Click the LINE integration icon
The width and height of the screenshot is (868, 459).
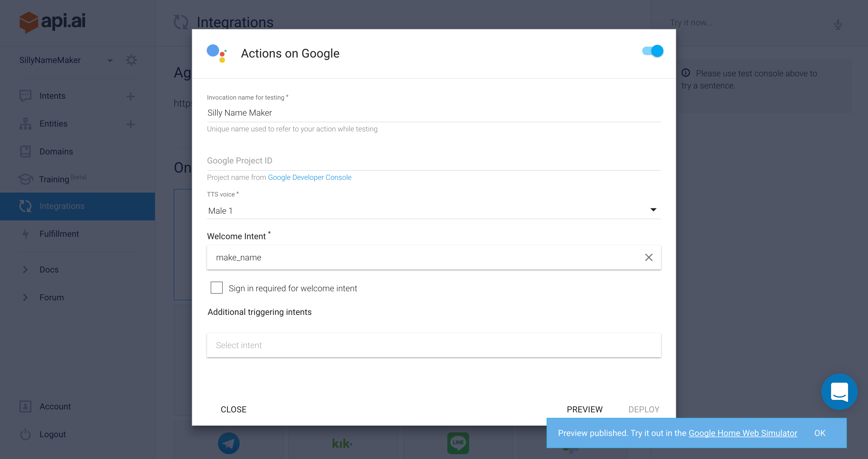(x=458, y=443)
